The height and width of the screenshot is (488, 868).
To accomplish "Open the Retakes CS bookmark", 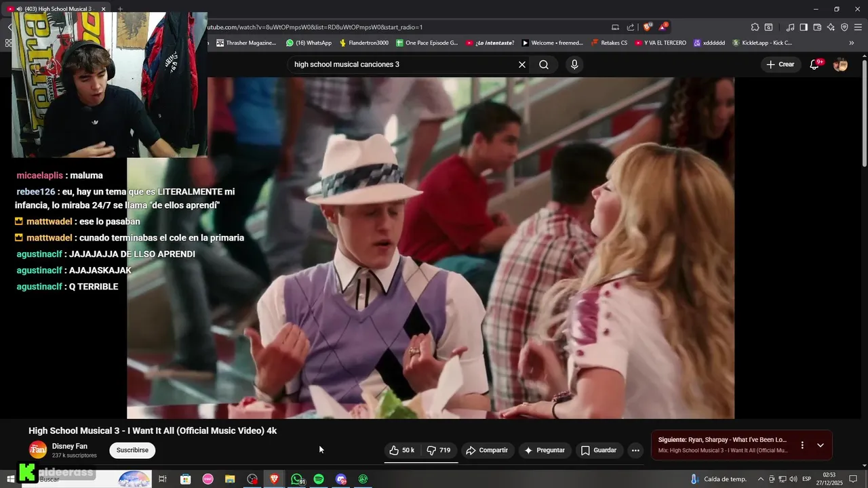I will tap(610, 43).
